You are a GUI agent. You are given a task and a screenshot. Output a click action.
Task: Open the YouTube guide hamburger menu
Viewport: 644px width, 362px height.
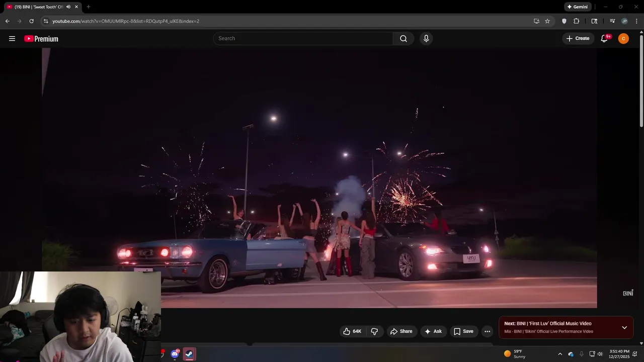pos(12,39)
